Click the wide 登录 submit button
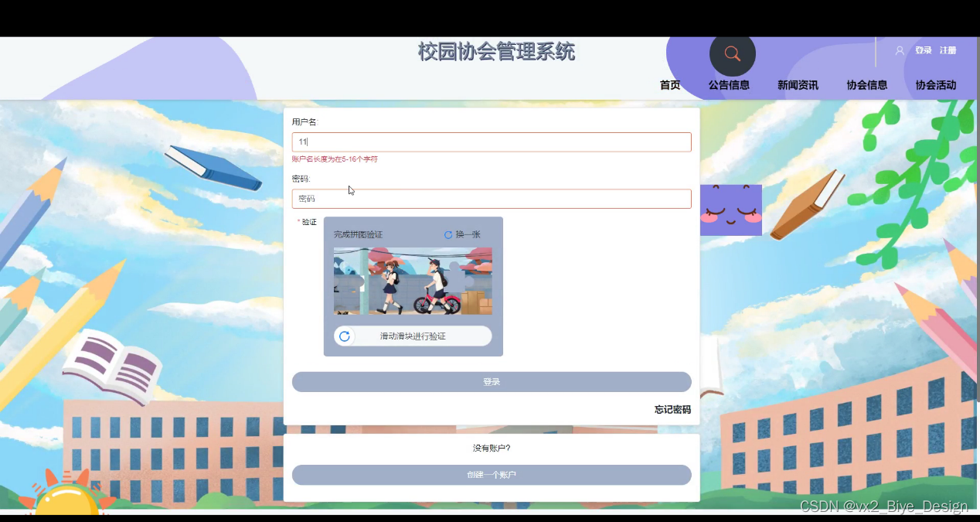Screen dimensions: 980x522 492,382
